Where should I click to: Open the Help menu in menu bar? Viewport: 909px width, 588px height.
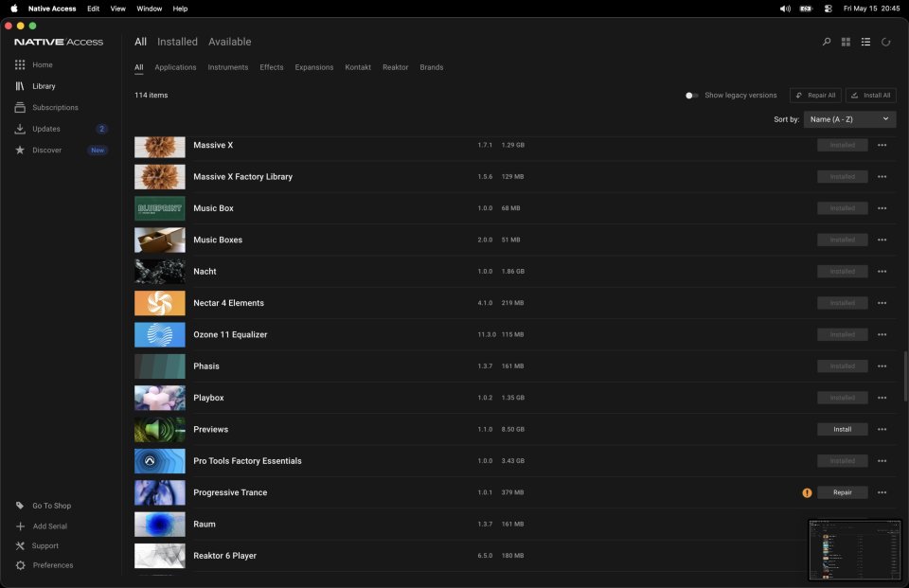180,9
